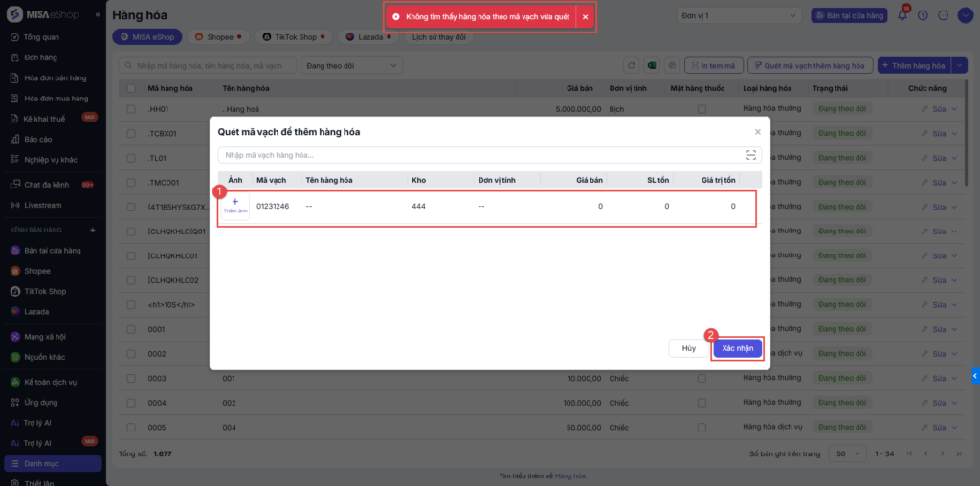
Task: Expand Sửa options arrow for row 0005
Action: 954,428
